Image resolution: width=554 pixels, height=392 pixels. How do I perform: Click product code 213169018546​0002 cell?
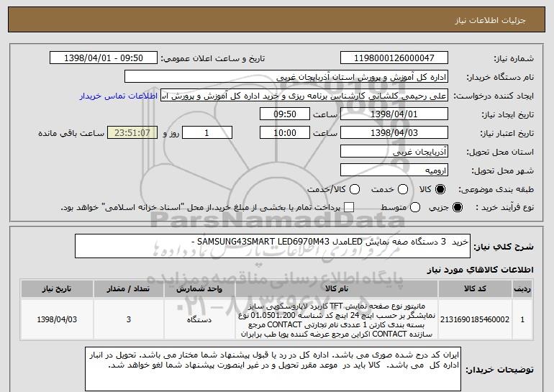click(475, 319)
